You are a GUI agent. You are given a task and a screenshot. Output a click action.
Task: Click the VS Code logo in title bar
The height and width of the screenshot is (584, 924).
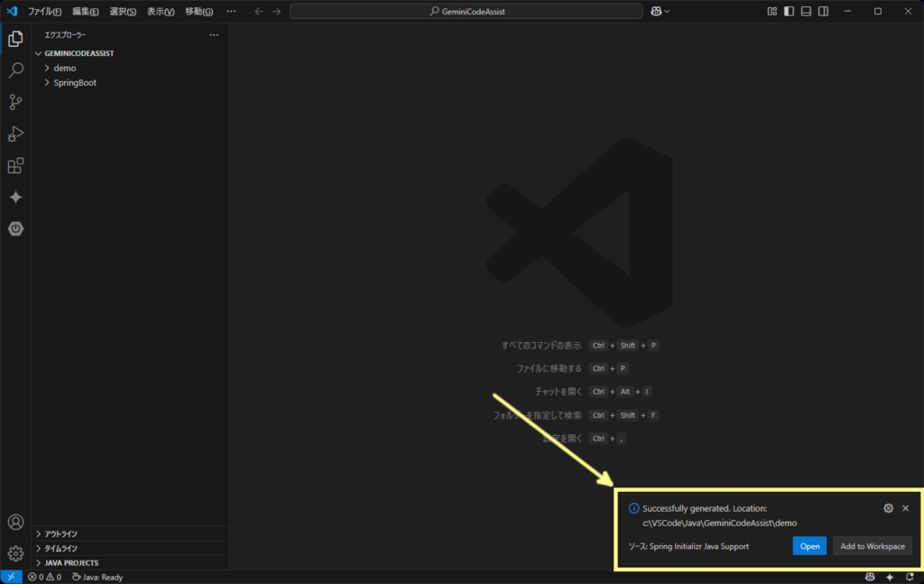coord(12,11)
